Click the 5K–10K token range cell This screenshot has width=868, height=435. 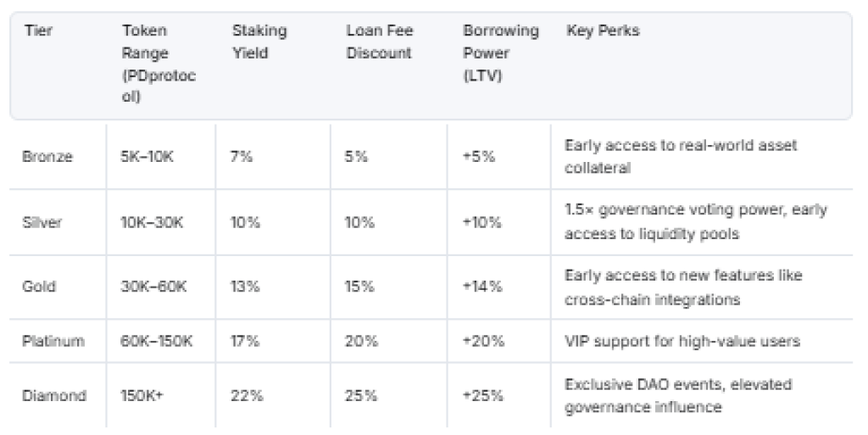147,158
